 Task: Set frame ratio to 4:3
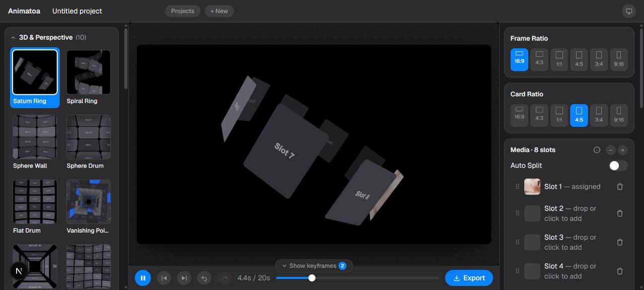click(539, 59)
